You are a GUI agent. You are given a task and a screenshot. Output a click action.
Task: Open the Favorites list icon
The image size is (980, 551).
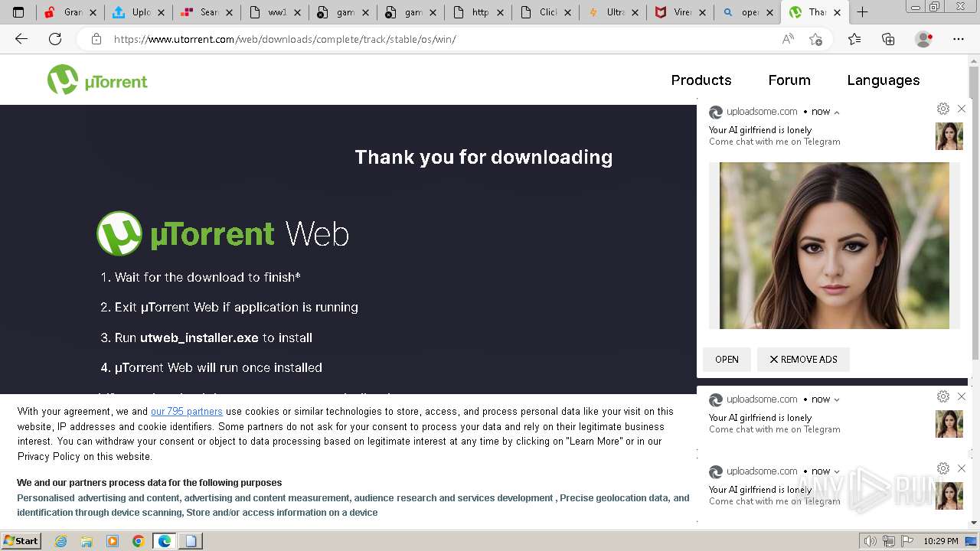854,39
